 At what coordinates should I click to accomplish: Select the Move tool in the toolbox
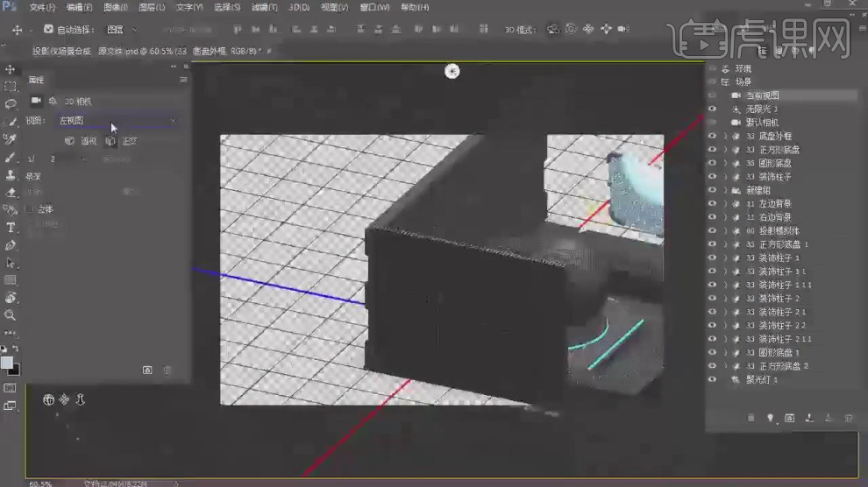[10, 69]
